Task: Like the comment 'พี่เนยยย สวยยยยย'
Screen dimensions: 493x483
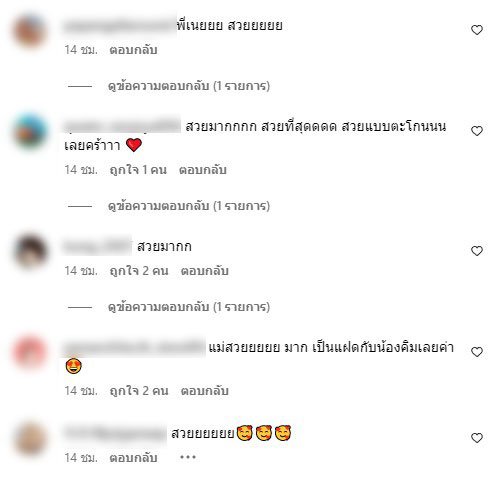Action: (x=477, y=30)
